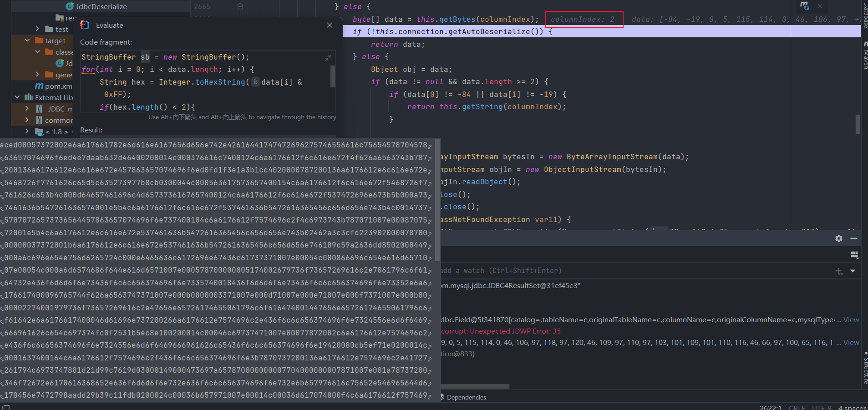Click the debugger layout settings icon

click(x=854, y=255)
